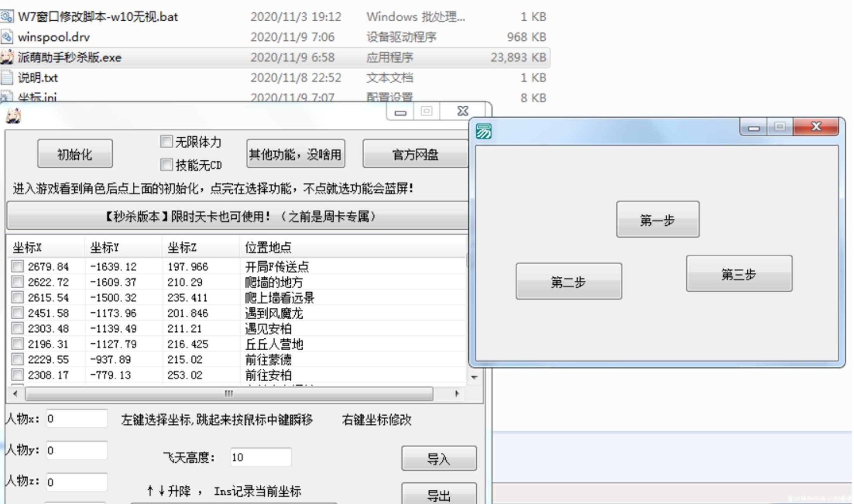
Task: Check the 开局F传送点 row checkbox
Action: click(17, 266)
